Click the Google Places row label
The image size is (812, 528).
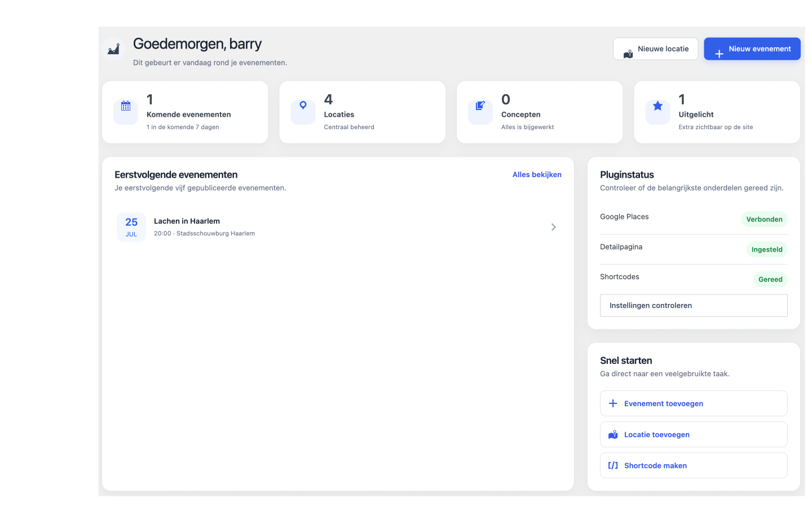click(624, 217)
